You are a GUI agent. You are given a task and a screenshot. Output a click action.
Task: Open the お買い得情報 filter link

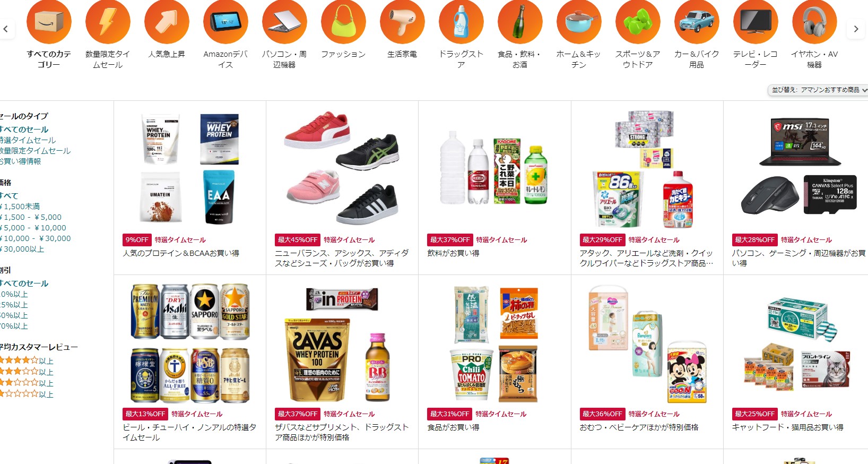(21, 161)
